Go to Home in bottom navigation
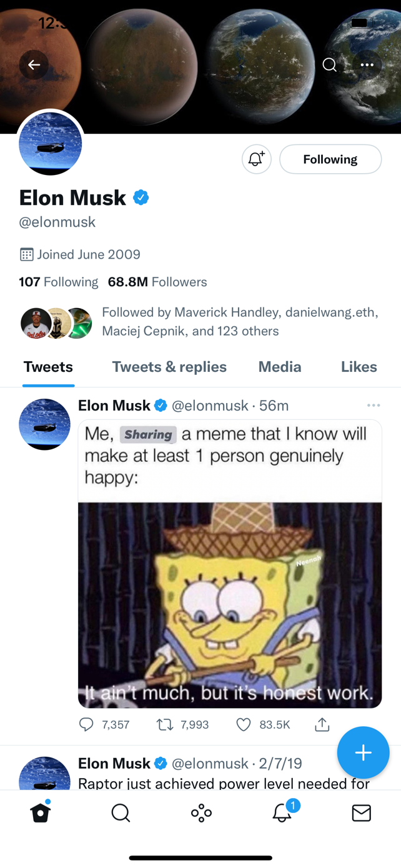 click(41, 812)
